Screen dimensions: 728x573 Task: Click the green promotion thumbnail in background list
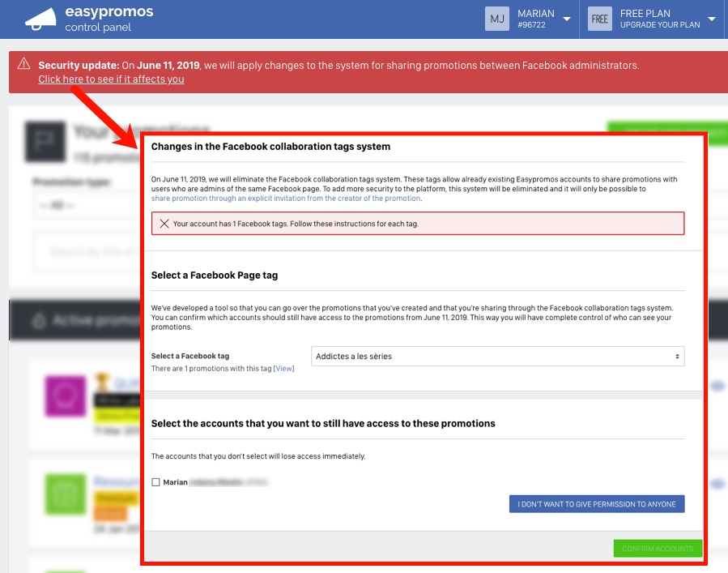tap(66, 494)
